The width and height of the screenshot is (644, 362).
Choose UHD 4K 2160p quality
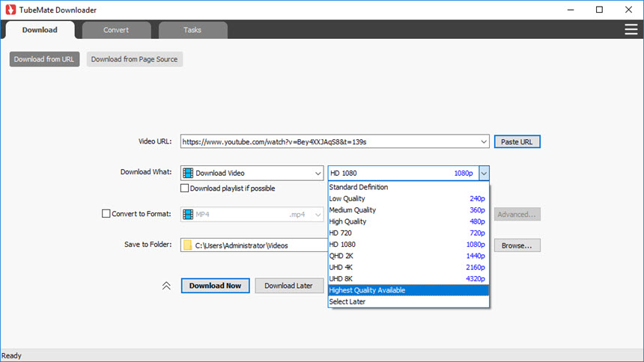pos(408,267)
